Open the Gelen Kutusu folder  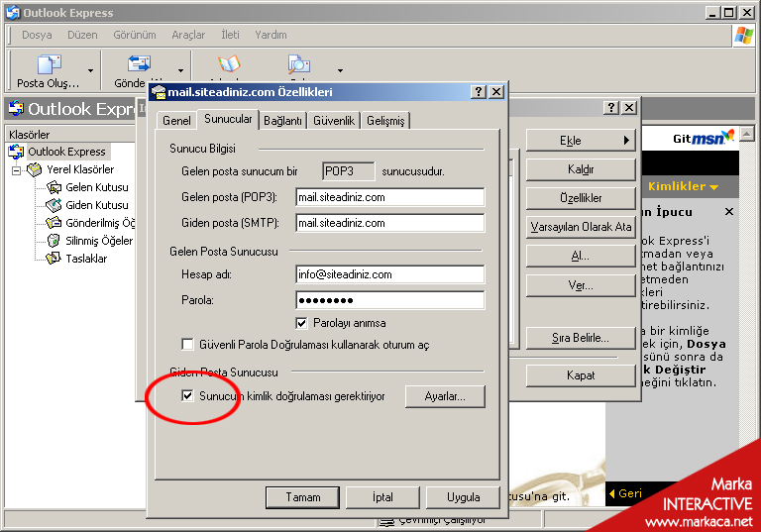pyautogui.click(x=96, y=187)
